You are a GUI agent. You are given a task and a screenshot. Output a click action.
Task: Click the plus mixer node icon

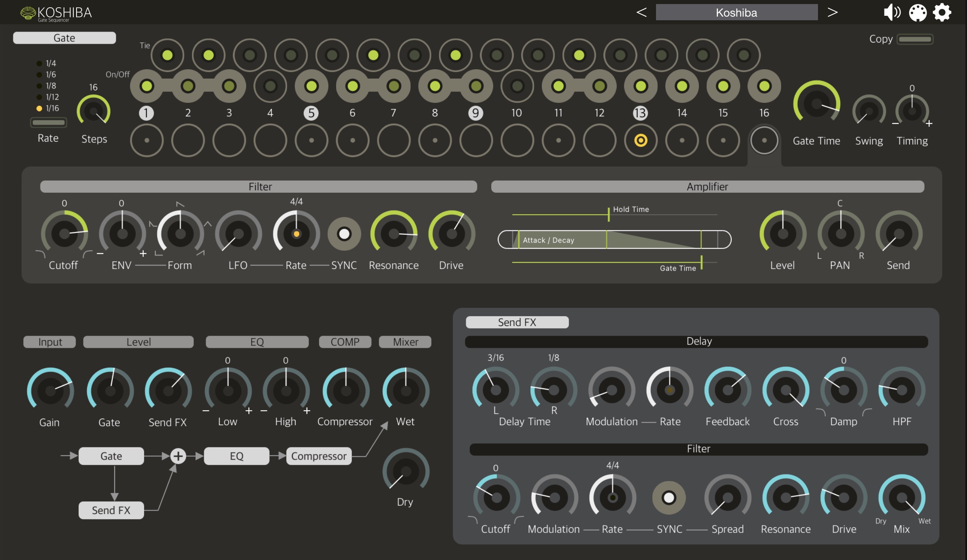click(x=178, y=456)
